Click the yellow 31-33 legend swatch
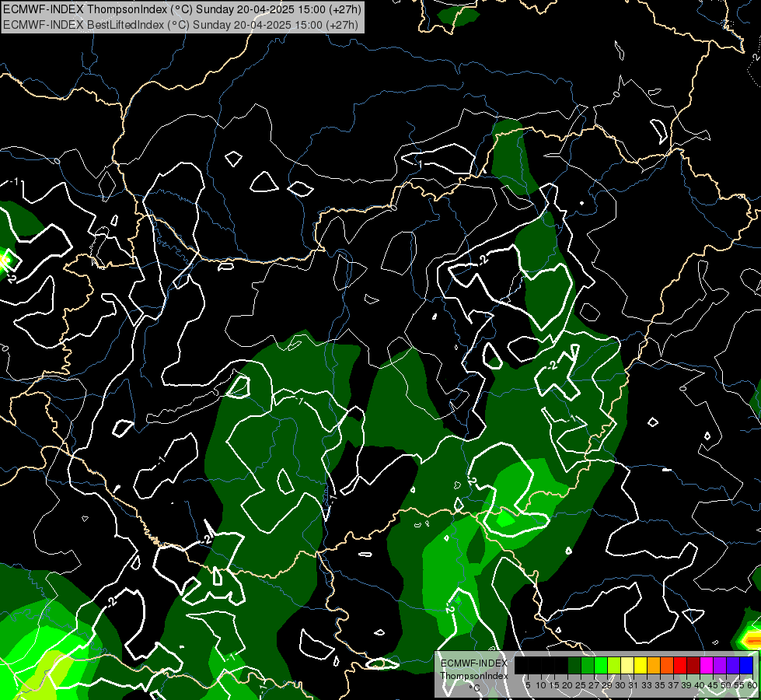The image size is (761, 700). pos(641,665)
